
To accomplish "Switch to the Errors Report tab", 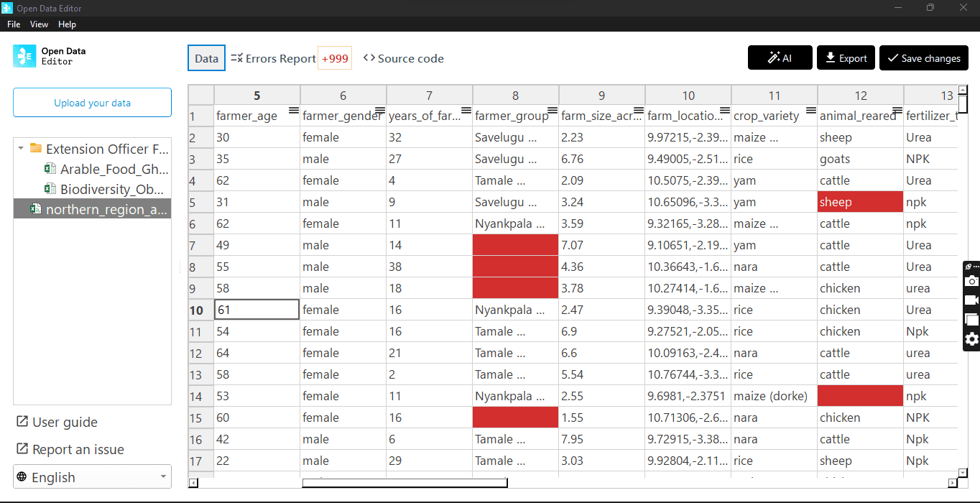I will (x=273, y=59).
